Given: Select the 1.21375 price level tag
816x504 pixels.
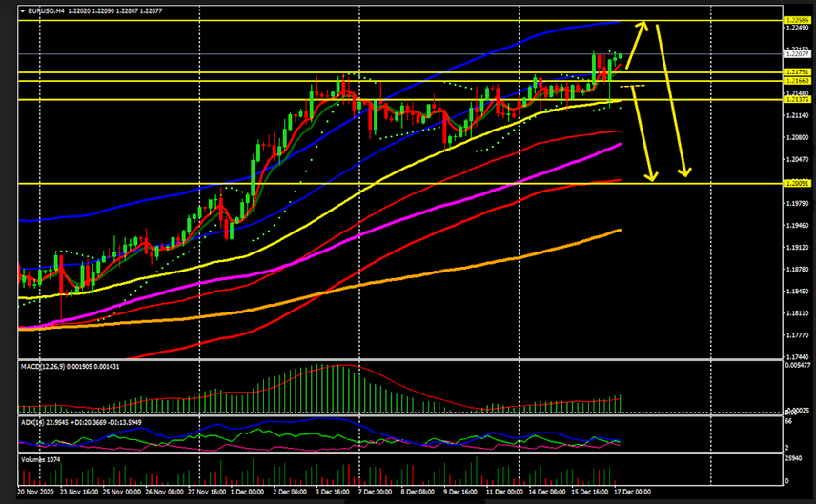Looking at the screenshot, I should point(796,100).
